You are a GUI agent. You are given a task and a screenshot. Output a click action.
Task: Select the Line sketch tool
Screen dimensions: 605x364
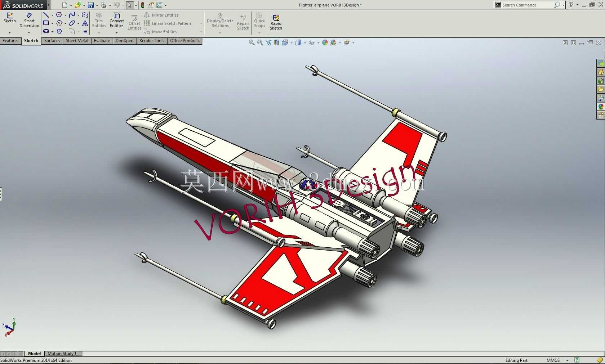(46, 15)
